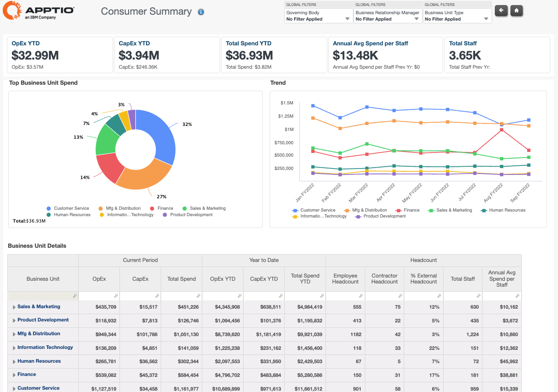Click search icon in OpEx filter cell
This screenshot has height=392, width=558.
point(116,296)
